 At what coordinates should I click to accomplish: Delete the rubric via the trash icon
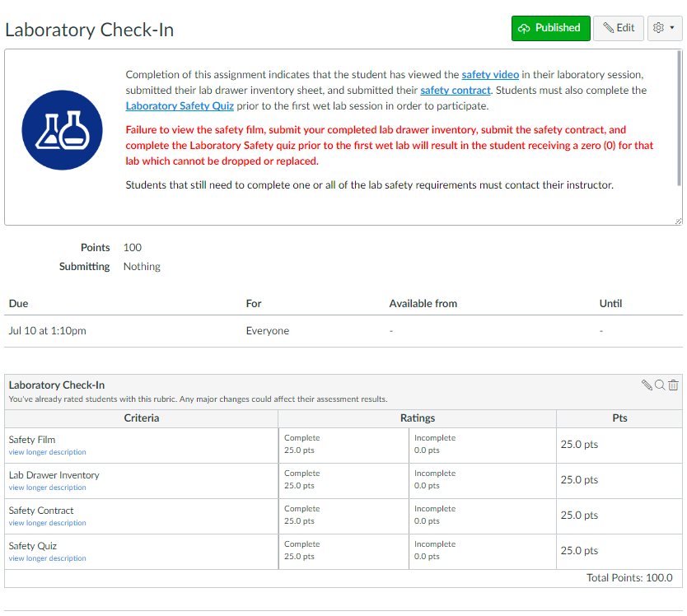(x=673, y=384)
